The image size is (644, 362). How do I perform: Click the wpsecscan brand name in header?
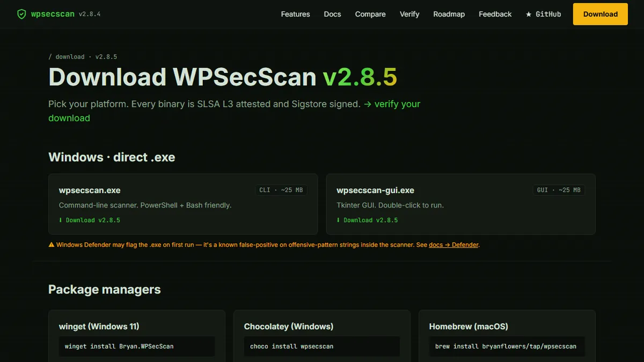click(x=52, y=14)
